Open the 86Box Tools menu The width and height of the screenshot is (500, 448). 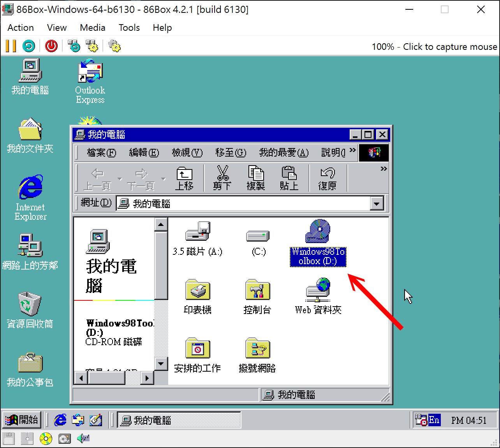click(x=129, y=28)
